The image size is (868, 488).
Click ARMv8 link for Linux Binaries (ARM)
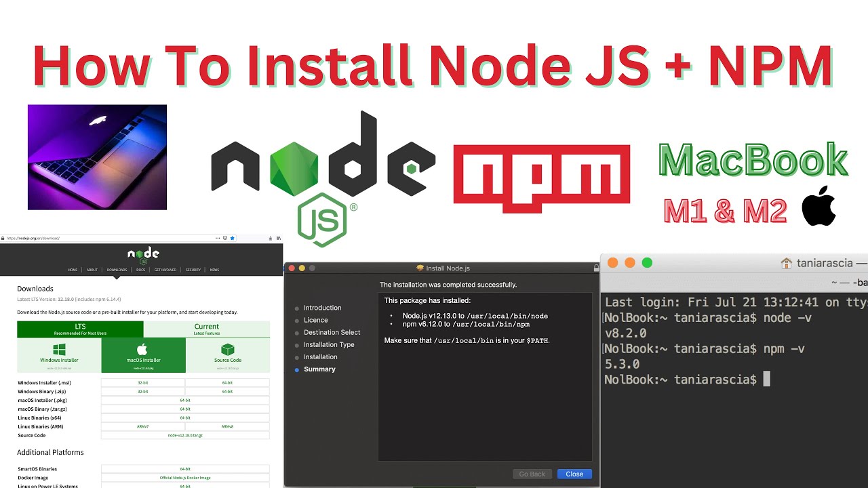pyautogui.click(x=227, y=427)
